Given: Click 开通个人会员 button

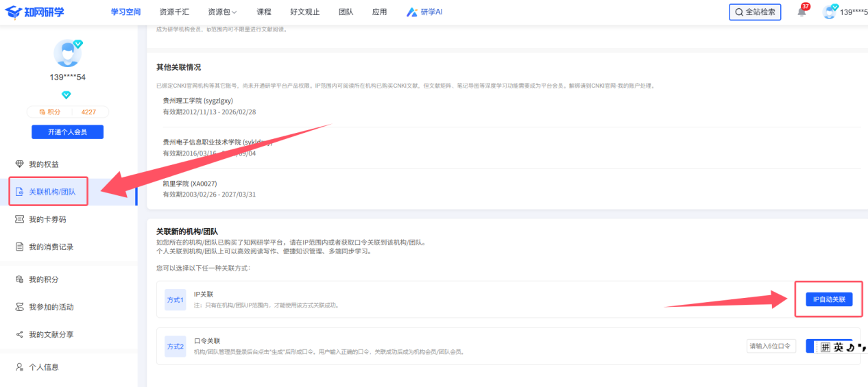Looking at the screenshot, I should [x=67, y=132].
